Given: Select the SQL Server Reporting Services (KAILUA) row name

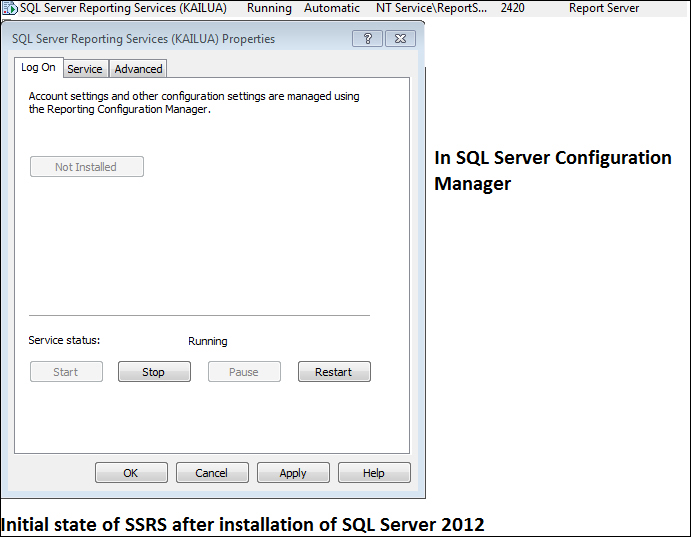Looking at the screenshot, I should pyautogui.click(x=123, y=8).
